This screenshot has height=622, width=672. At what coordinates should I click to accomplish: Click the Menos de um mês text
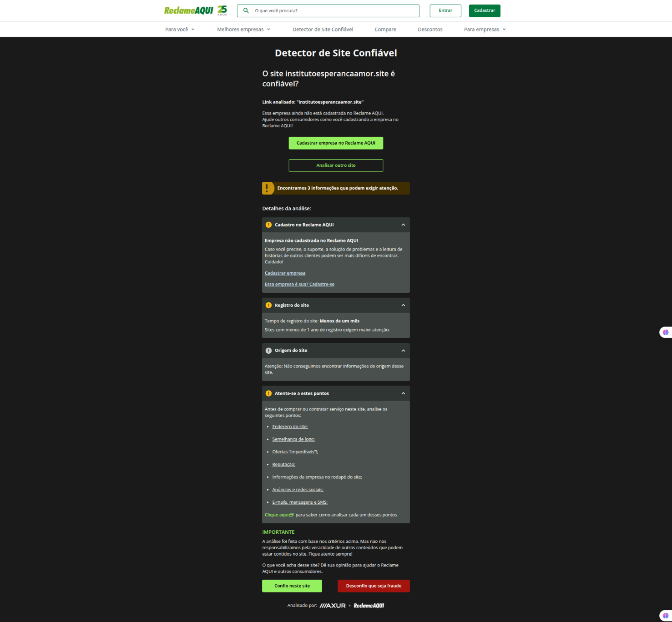(339, 321)
